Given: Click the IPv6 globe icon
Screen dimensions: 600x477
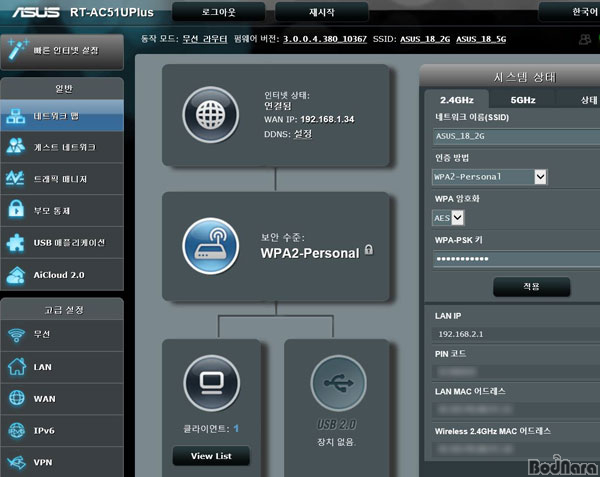Looking at the screenshot, I should pyautogui.click(x=16, y=430).
